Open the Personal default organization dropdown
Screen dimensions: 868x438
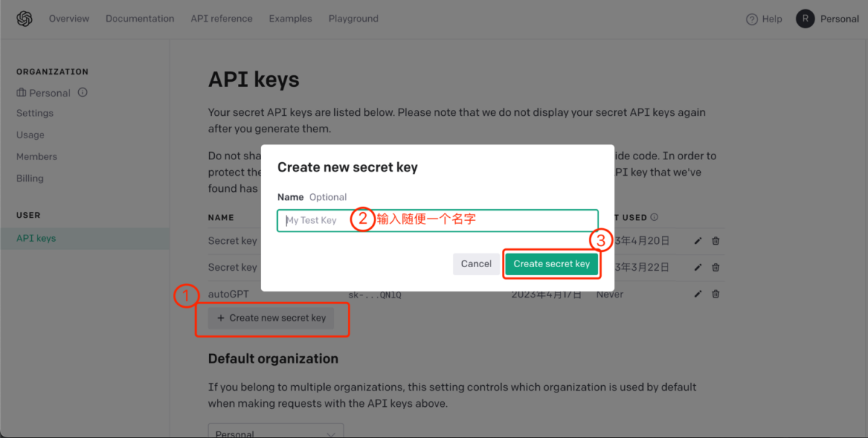pyautogui.click(x=276, y=431)
